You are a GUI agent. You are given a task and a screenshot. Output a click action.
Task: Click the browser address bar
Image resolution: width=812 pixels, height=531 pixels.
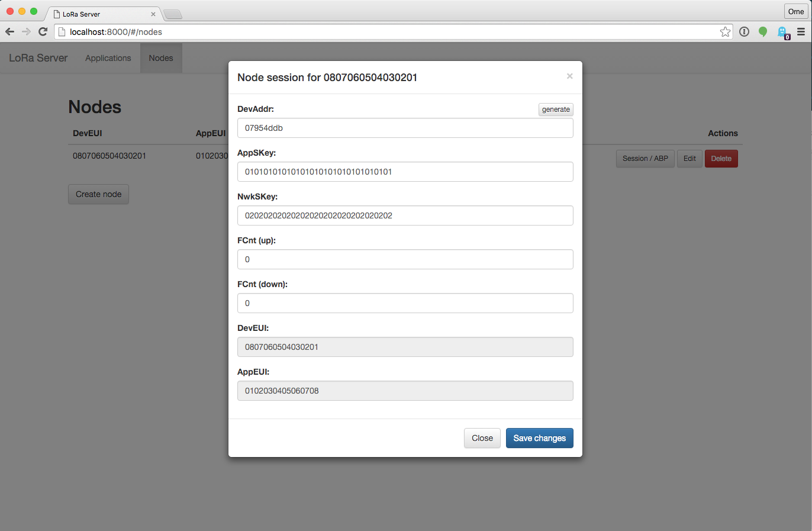tap(391, 32)
